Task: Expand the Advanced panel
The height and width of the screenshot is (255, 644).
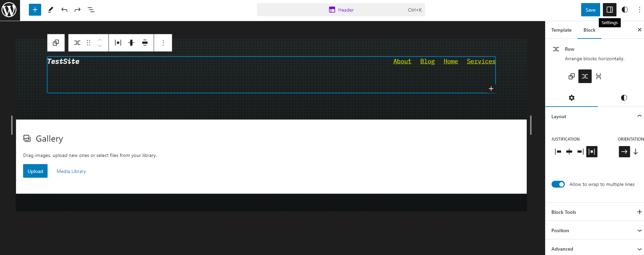Action: click(x=595, y=249)
